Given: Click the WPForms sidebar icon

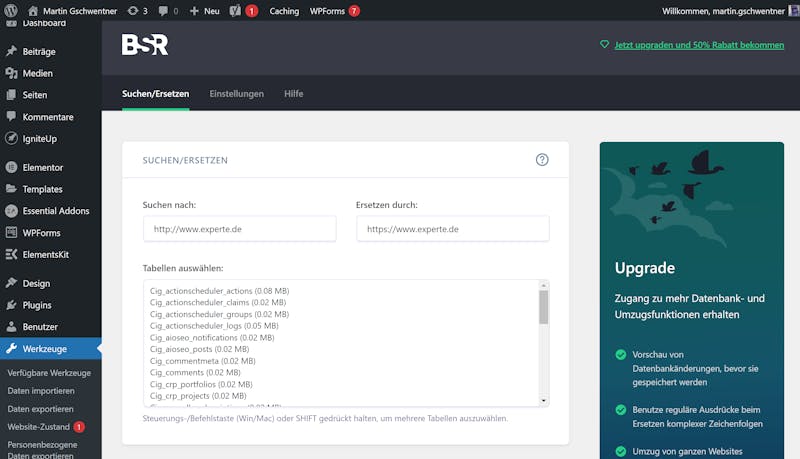Looking at the screenshot, I should click(x=11, y=233).
